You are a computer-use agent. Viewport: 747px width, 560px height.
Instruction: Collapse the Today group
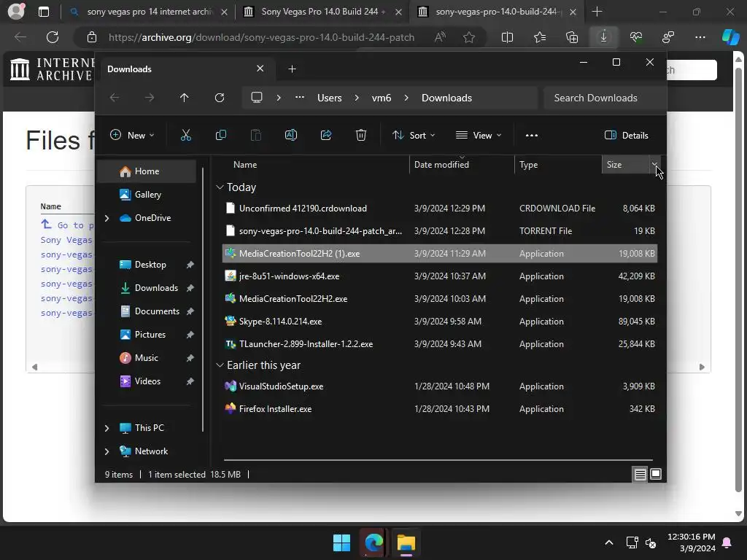click(x=220, y=187)
